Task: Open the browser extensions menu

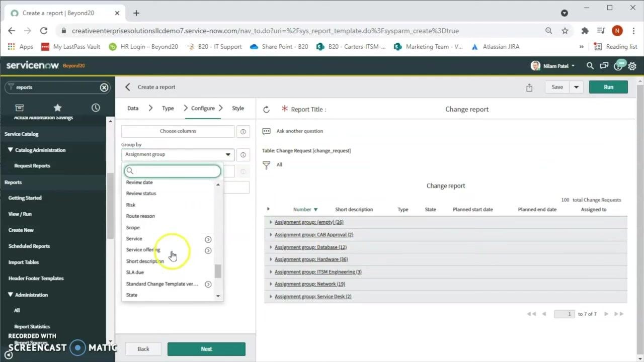Action: click(585, 31)
